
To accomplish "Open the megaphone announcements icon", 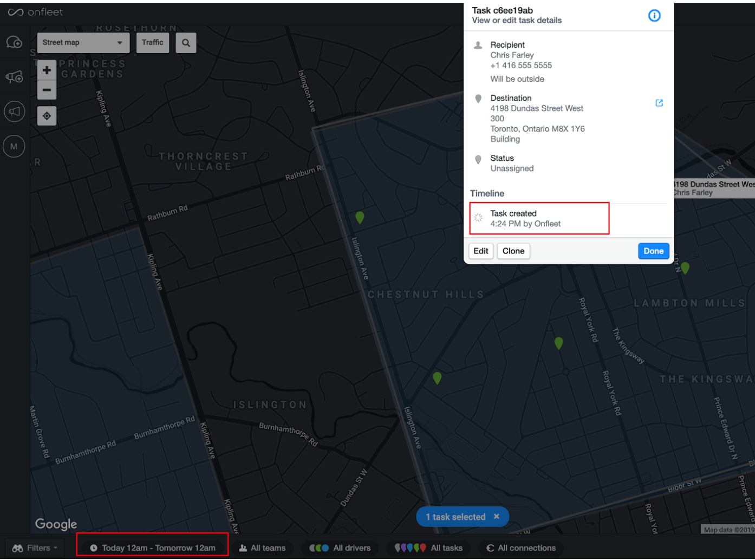I will coord(14,112).
